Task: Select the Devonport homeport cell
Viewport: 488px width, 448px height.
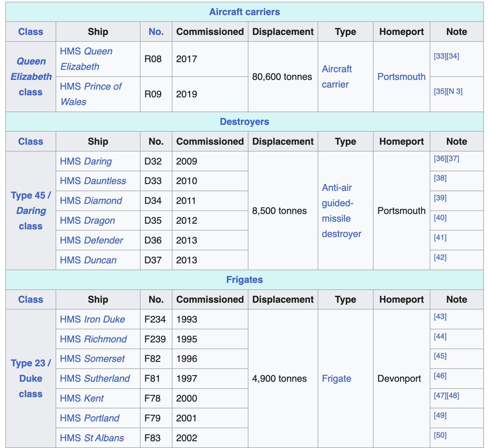Action: tap(401, 378)
